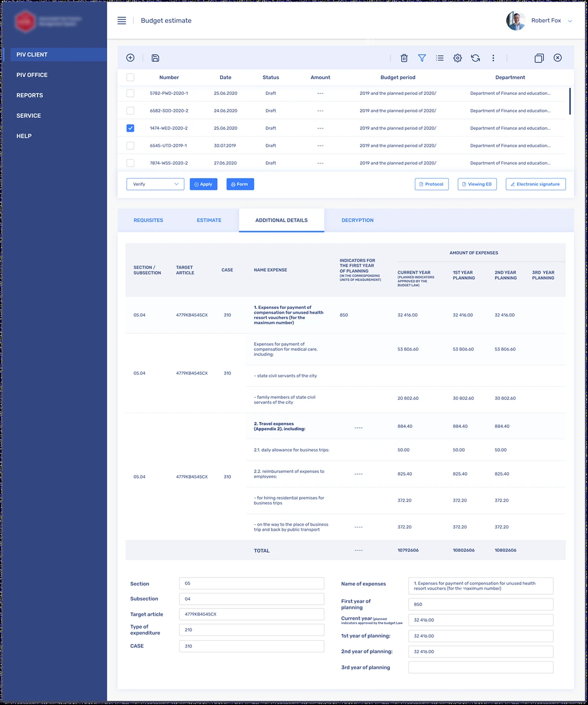Open the settings gear icon
The height and width of the screenshot is (705, 588).
pyautogui.click(x=458, y=58)
